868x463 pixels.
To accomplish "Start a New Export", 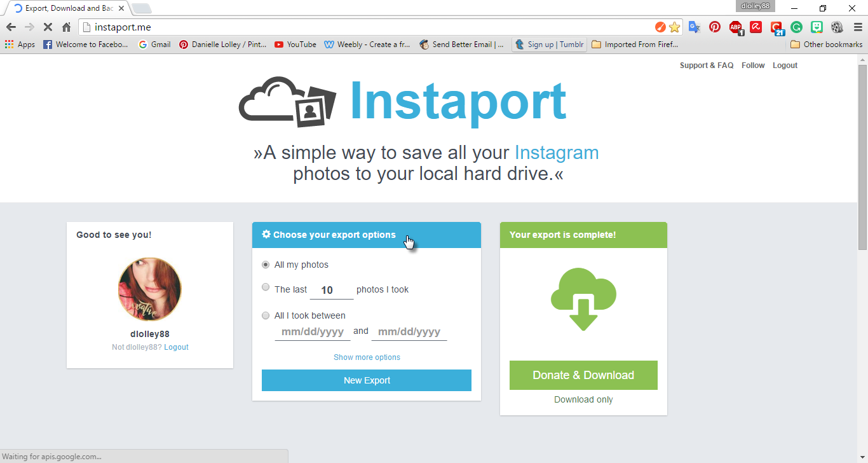I will click(x=367, y=380).
